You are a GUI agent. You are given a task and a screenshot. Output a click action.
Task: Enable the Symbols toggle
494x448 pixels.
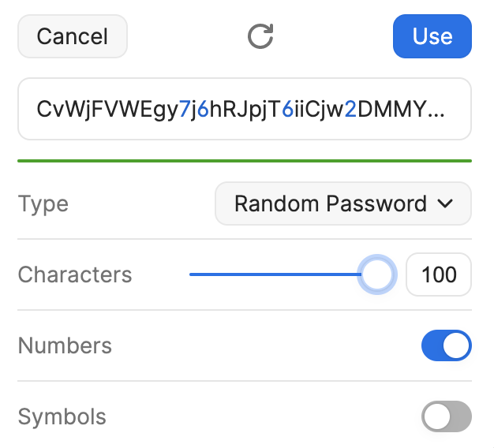[x=447, y=416]
